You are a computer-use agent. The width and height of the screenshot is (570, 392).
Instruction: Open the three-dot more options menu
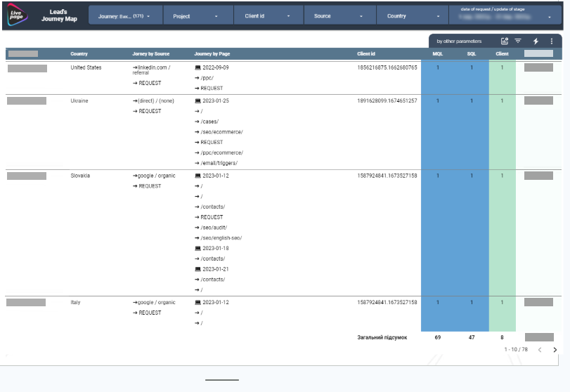pyautogui.click(x=552, y=41)
